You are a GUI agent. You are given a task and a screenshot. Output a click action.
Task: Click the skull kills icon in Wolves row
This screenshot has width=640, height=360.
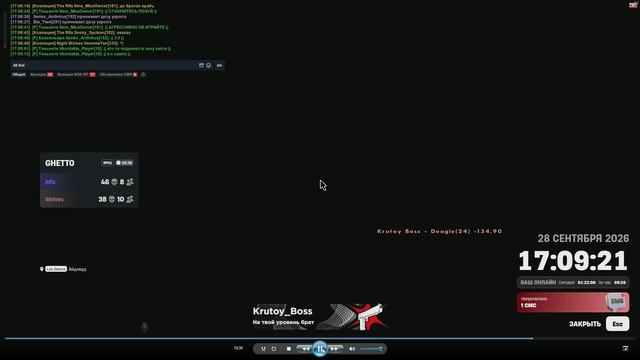111,199
